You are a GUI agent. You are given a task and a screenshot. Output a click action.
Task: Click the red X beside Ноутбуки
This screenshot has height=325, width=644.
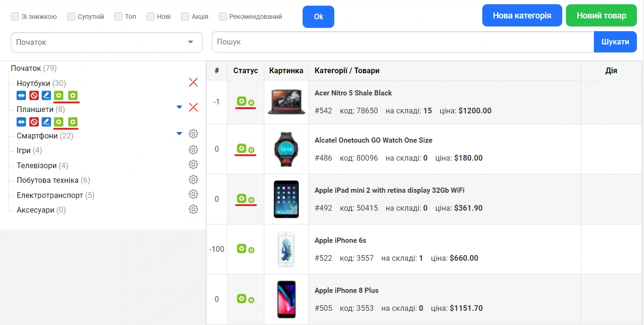pyautogui.click(x=193, y=83)
